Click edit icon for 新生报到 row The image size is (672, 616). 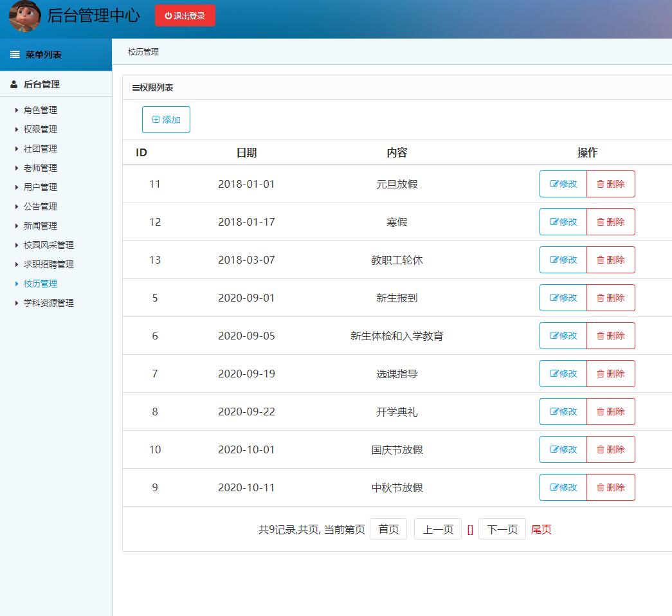554,298
